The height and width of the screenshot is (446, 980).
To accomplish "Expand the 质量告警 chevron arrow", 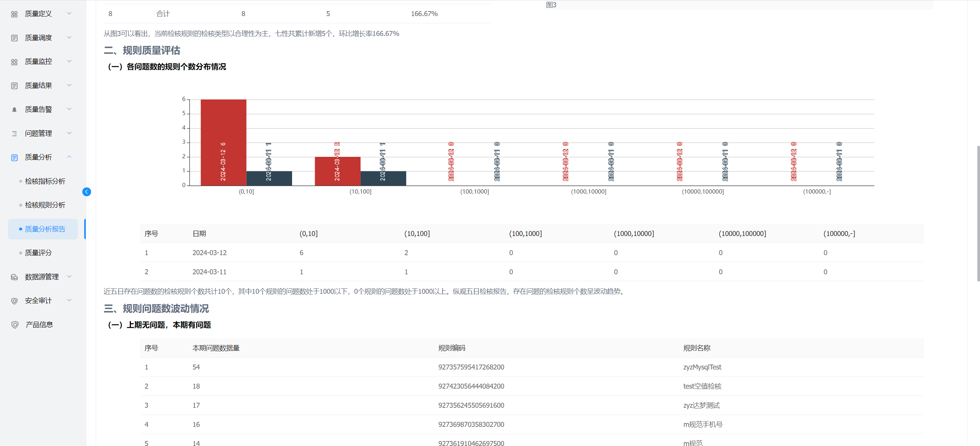I will coord(69,109).
